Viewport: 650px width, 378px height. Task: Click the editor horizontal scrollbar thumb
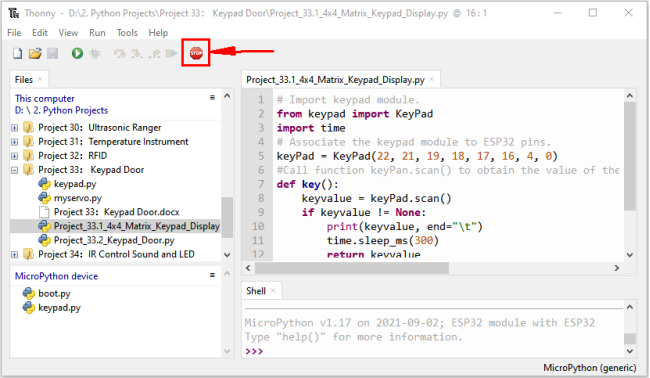(352, 268)
